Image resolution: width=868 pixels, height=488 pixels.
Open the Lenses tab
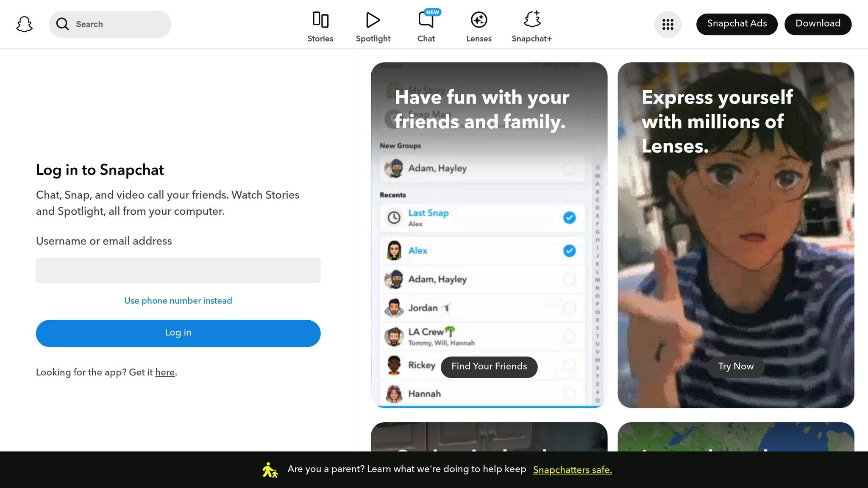coord(479,27)
